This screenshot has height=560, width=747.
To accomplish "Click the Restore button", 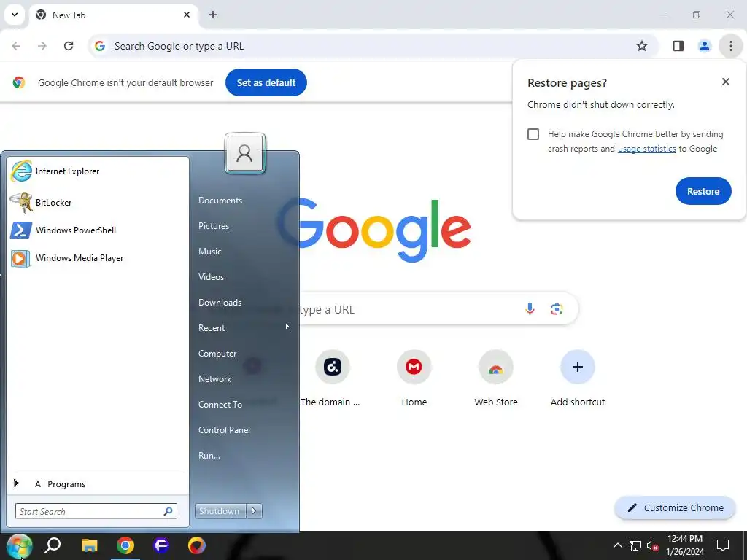I will (703, 192).
